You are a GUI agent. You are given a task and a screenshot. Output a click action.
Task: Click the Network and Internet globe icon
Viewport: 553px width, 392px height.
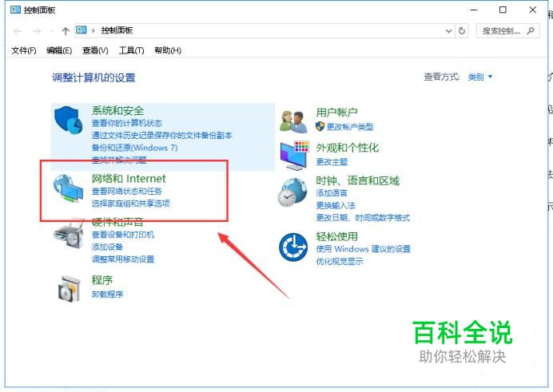68,188
